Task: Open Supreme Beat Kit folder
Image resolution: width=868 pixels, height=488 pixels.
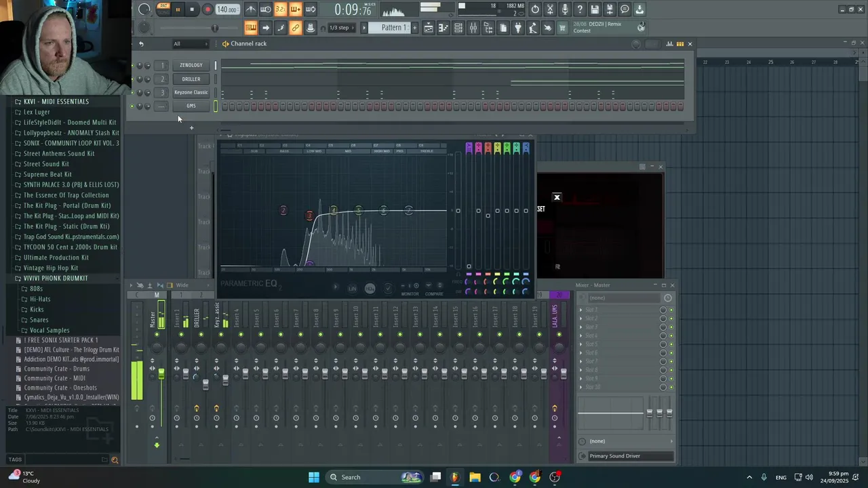Action: pos(47,174)
